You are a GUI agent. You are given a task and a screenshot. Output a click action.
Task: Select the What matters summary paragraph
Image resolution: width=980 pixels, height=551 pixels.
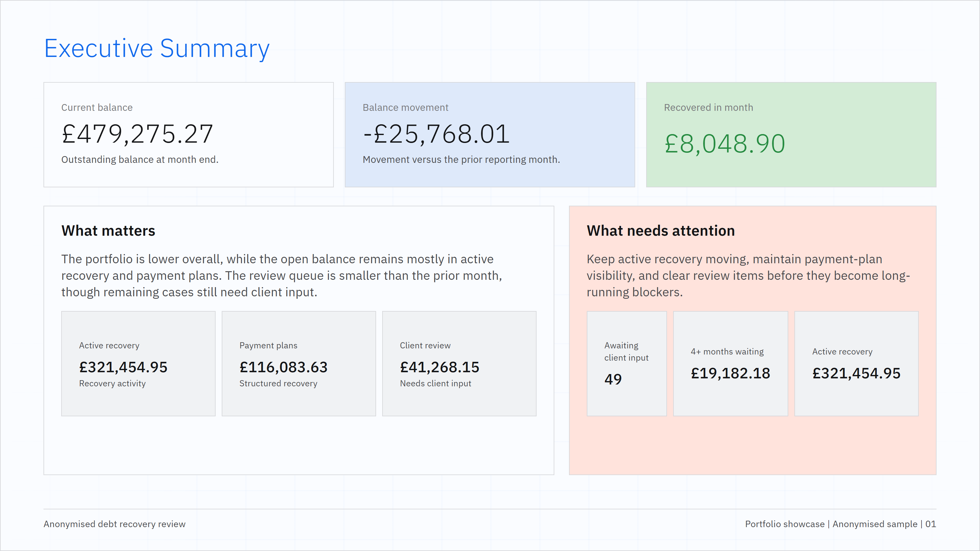[282, 276]
